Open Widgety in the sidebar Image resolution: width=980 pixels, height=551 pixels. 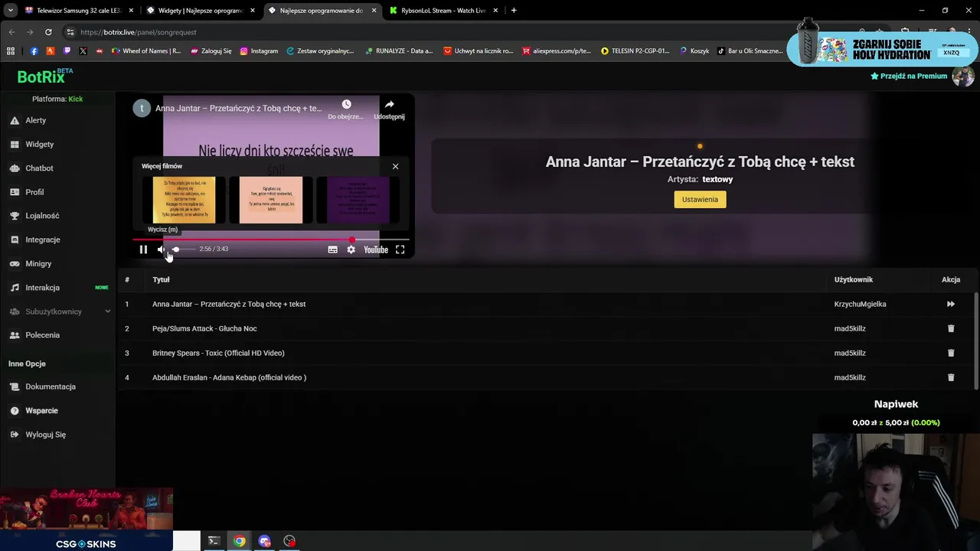(39, 144)
